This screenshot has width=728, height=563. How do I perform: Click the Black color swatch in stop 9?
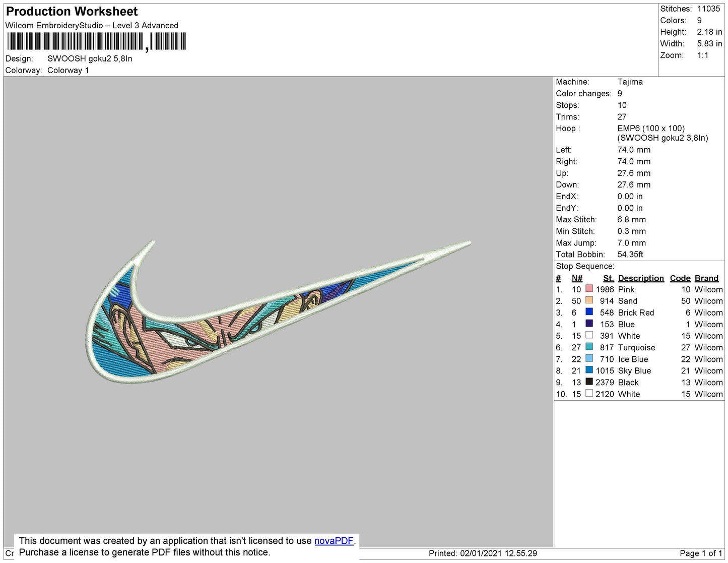(x=589, y=382)
